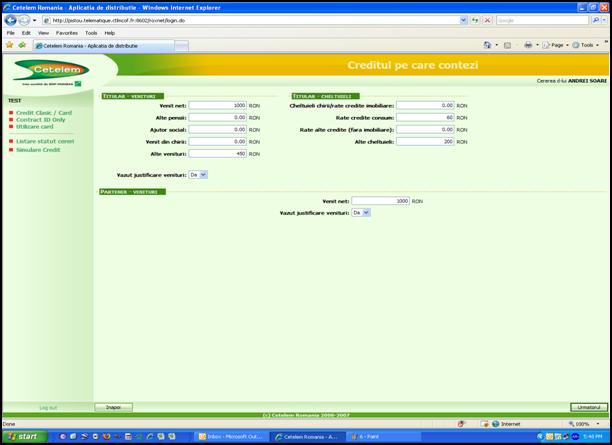Viewport: 612px width, 445px height.
Task: Click the browser Back arrow button
Action: 10,20
